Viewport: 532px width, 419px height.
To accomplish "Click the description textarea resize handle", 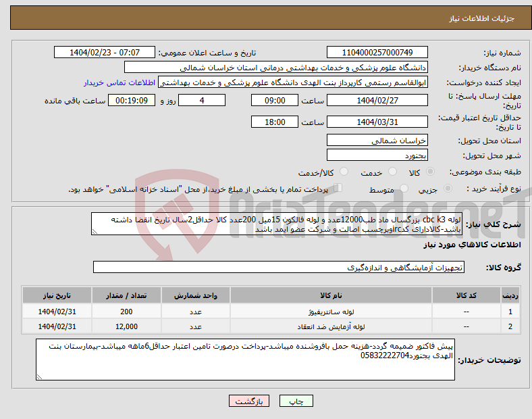I will coord(95,232).
